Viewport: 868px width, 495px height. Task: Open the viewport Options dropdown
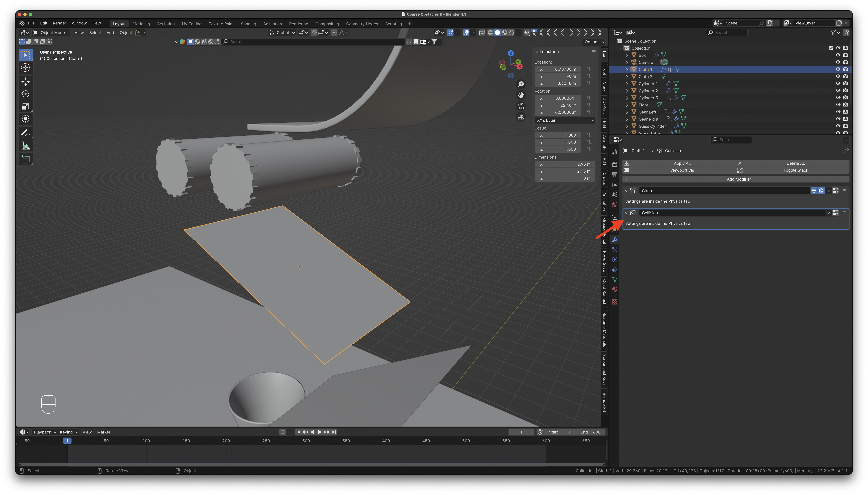pos(594,42)
